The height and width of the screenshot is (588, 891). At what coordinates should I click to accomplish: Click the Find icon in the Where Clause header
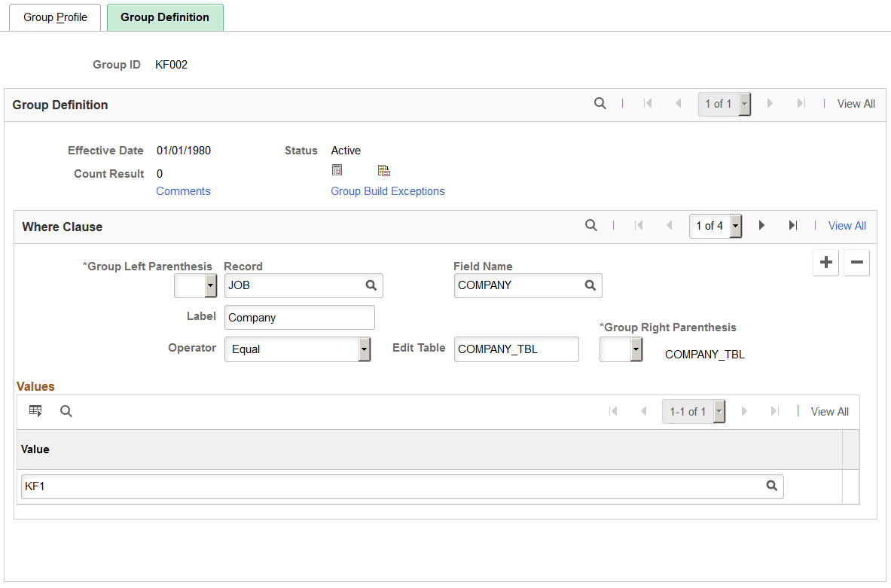590,225
